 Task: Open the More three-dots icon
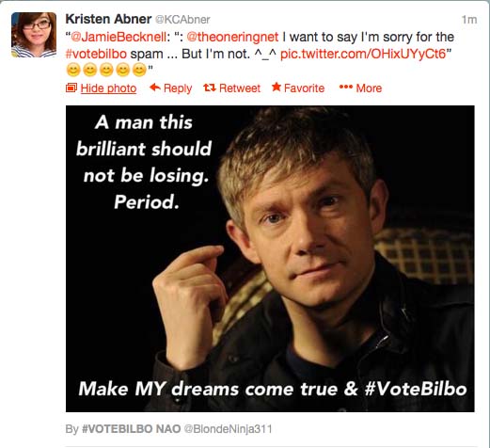point(346,87)
